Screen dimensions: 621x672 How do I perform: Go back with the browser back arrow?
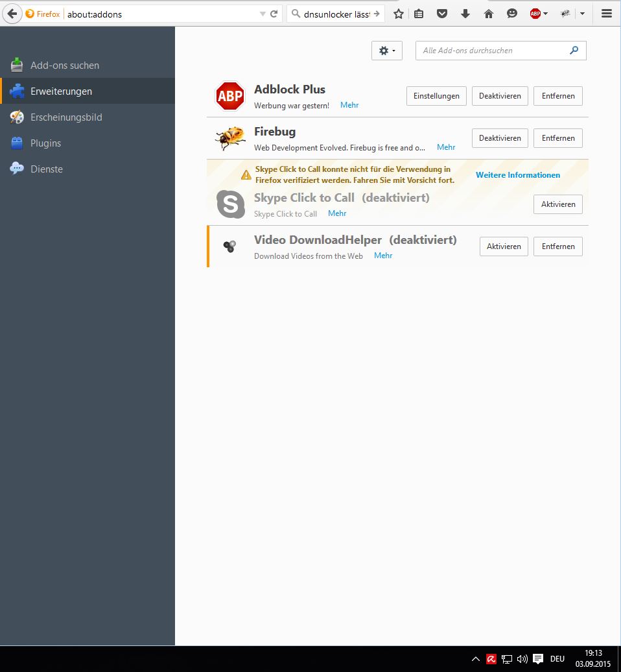12,14
